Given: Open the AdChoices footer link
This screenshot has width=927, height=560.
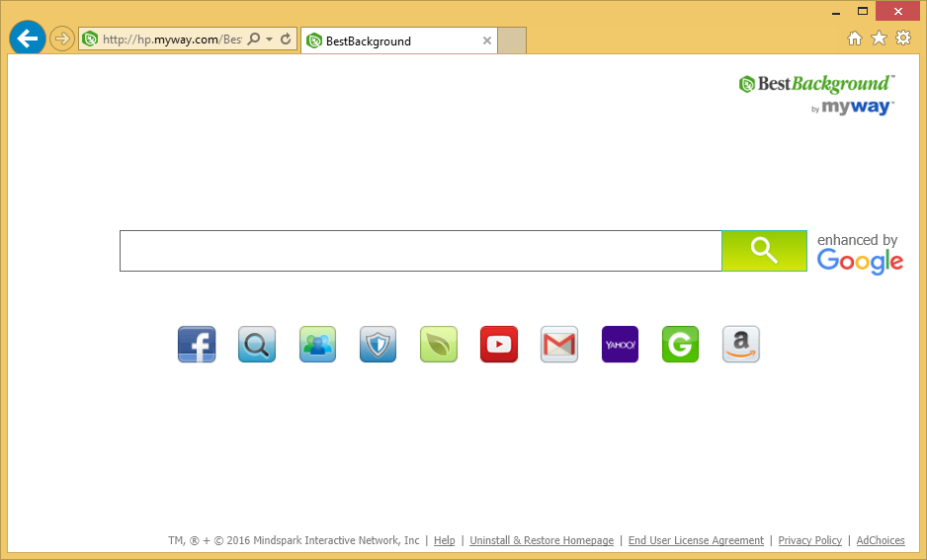Looking at the screenshot, I should (881, 540).
